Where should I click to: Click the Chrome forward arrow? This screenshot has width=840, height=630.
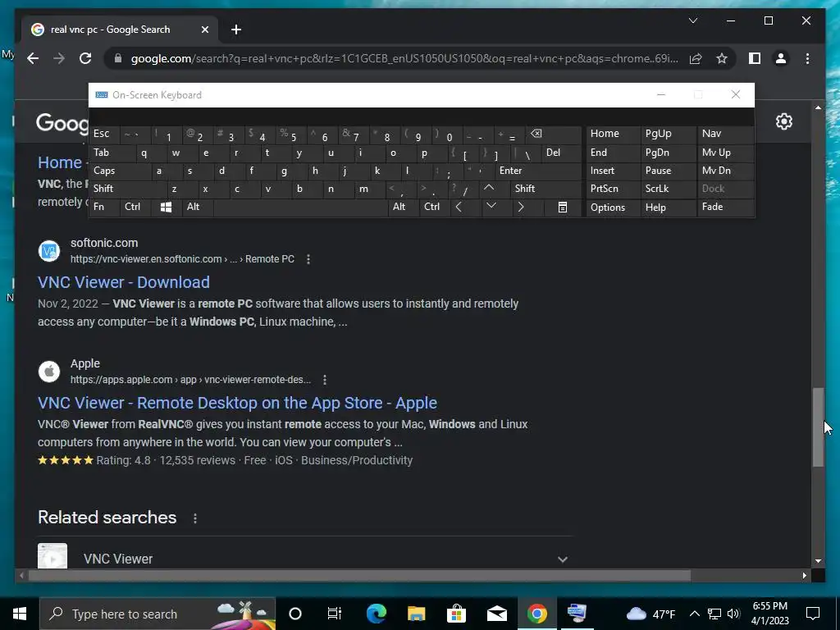(59, 58)
